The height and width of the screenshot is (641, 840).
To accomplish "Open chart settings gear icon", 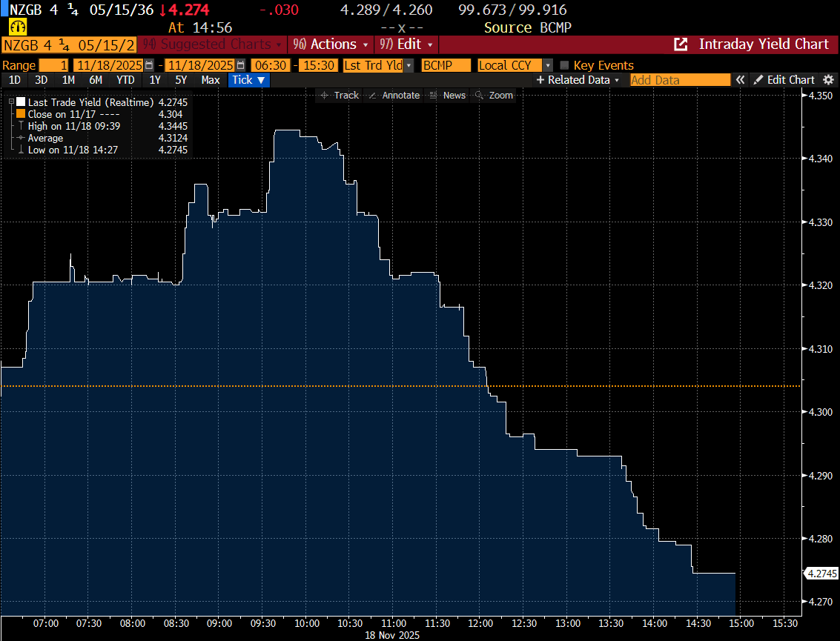I will pos(828,80).
